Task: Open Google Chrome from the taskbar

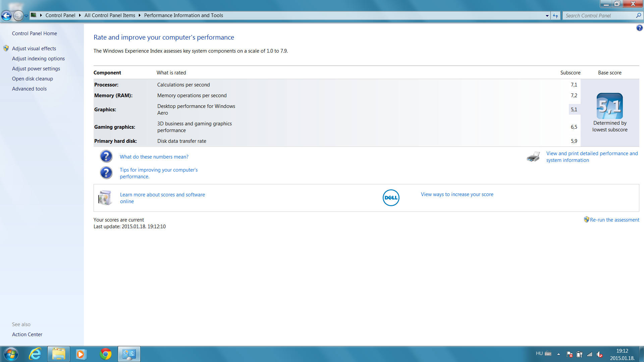Action: [x=105, y=354]
